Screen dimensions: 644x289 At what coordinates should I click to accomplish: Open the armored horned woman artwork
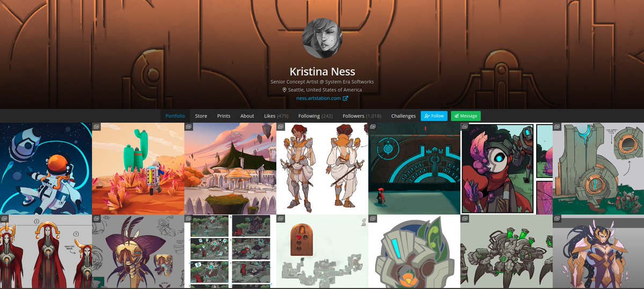(x=598, y=252)
